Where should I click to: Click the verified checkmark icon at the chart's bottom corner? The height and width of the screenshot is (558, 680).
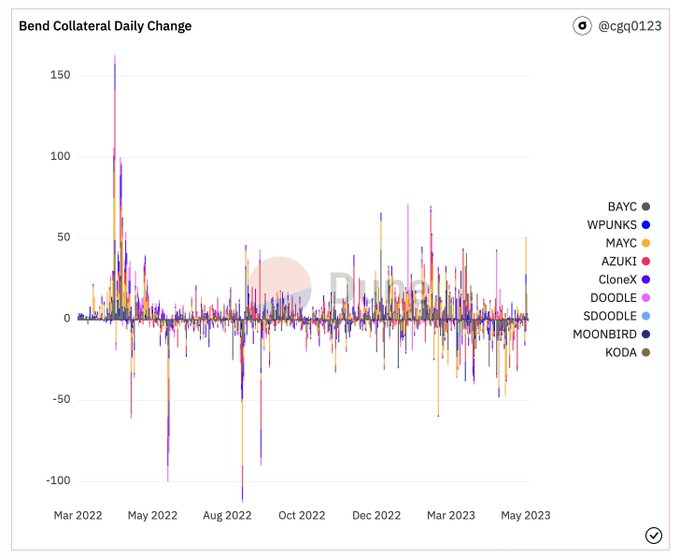pos(654,535)
